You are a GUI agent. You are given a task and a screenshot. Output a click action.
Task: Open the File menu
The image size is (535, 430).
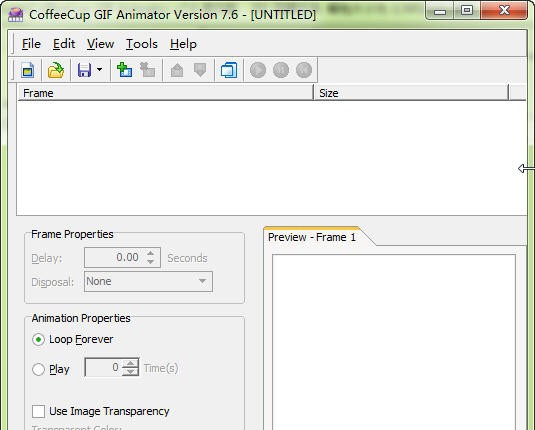[31, 44]
